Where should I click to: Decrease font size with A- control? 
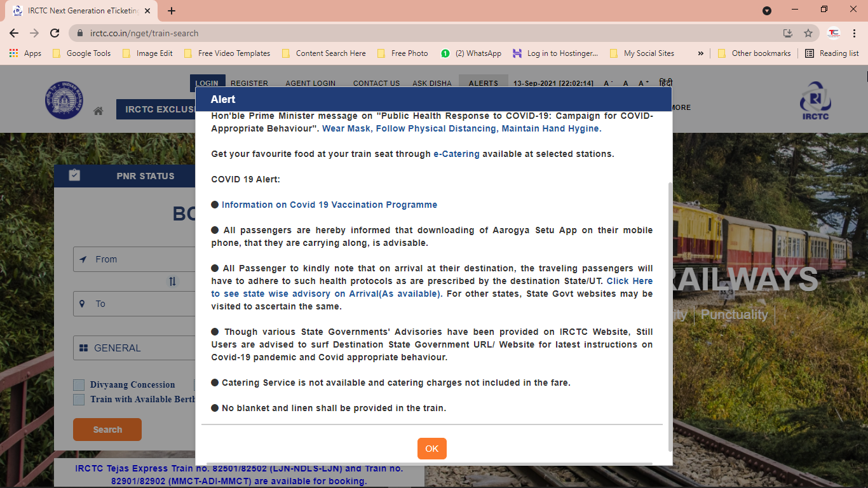[608, 83]
